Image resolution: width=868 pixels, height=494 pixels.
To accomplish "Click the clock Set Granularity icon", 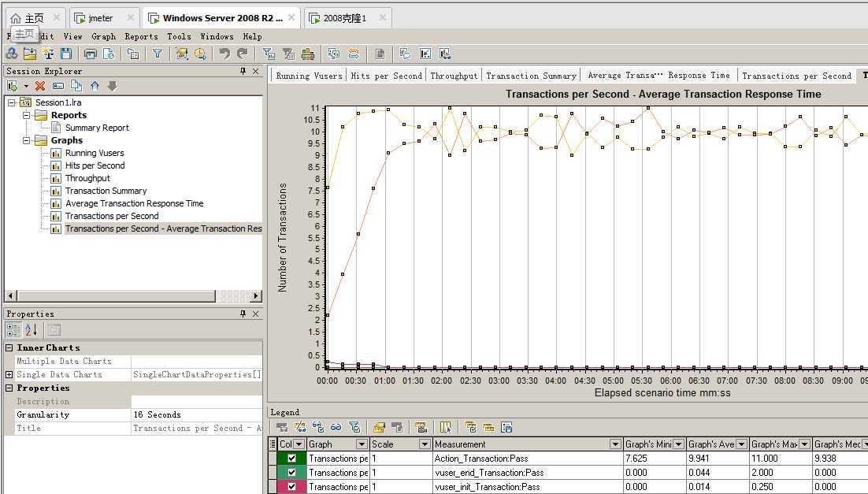I will (x=200, y=54).
